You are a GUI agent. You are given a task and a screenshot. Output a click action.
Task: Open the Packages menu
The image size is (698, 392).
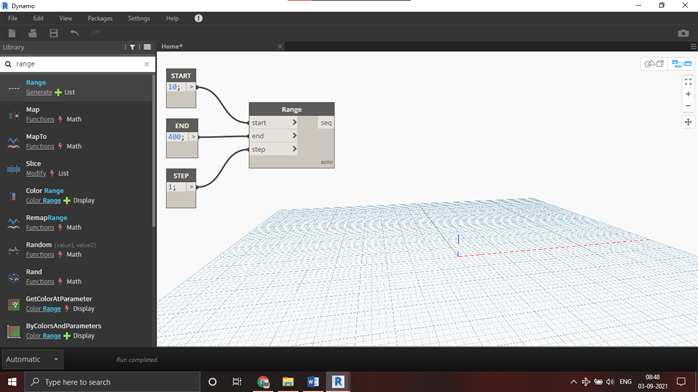pyautogui.click(x=100, y=18)
